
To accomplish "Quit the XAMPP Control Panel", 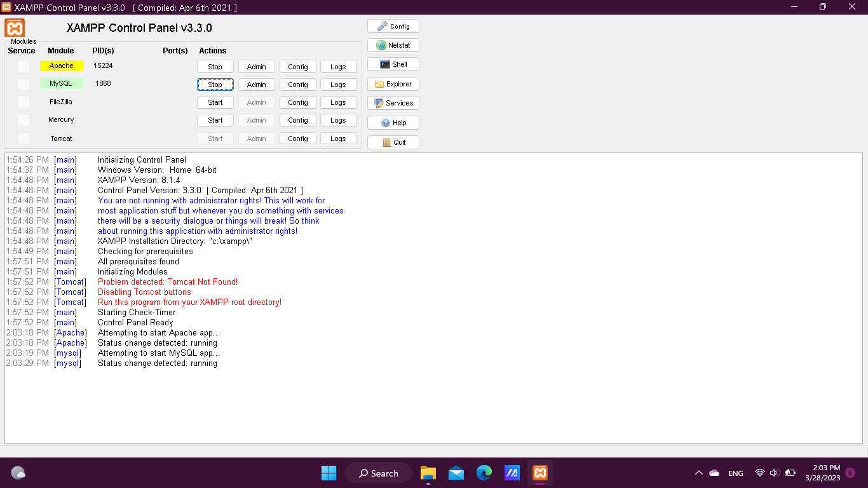I will pyautogui.click(x=393, y=142).
